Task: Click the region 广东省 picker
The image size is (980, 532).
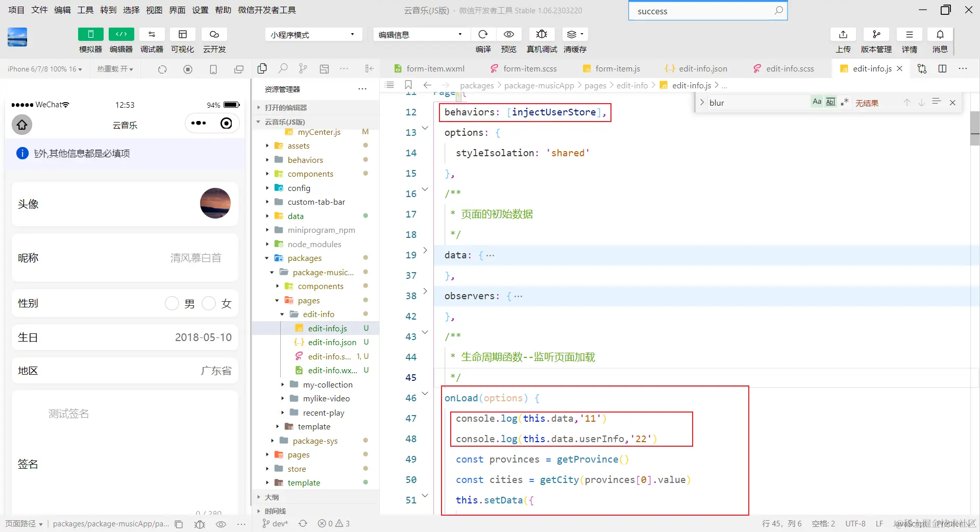Action: pyautogui.click(x=216, y=371)
